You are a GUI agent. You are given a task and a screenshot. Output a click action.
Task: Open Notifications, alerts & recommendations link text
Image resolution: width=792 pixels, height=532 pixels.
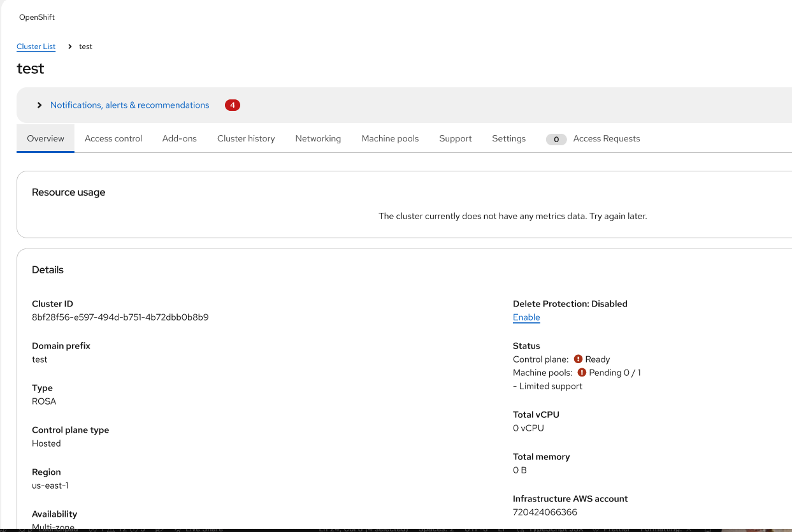pyautogui.click(x=130, y=105)
